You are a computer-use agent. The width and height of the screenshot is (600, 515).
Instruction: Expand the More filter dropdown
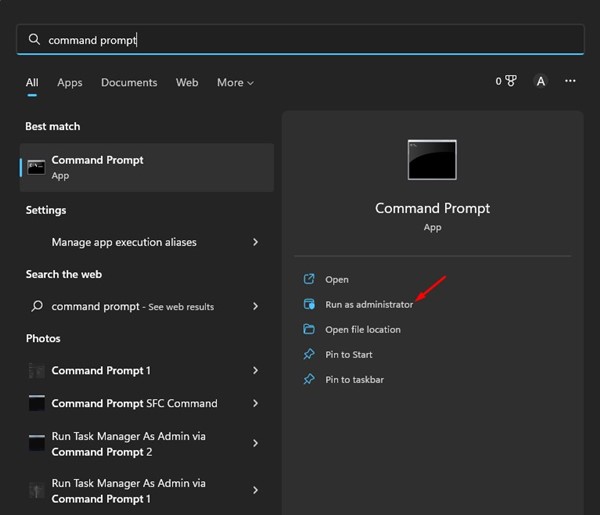click(235, 82)
